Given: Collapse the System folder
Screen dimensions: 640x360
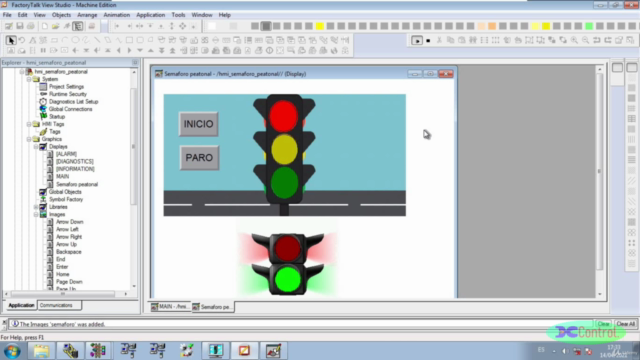Looking at the screenshot, I should pos(29,79).
